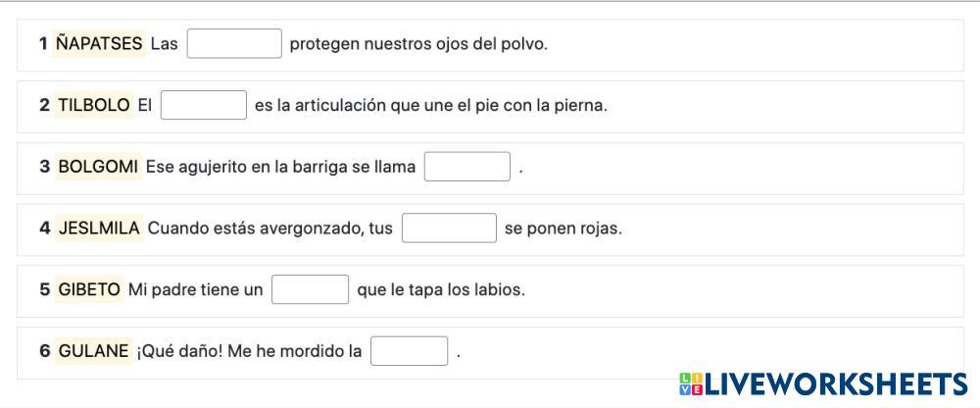Select the scrambled word BOLGOMI
This screenshot has height=408, width=980.
[x=98, y=167]
